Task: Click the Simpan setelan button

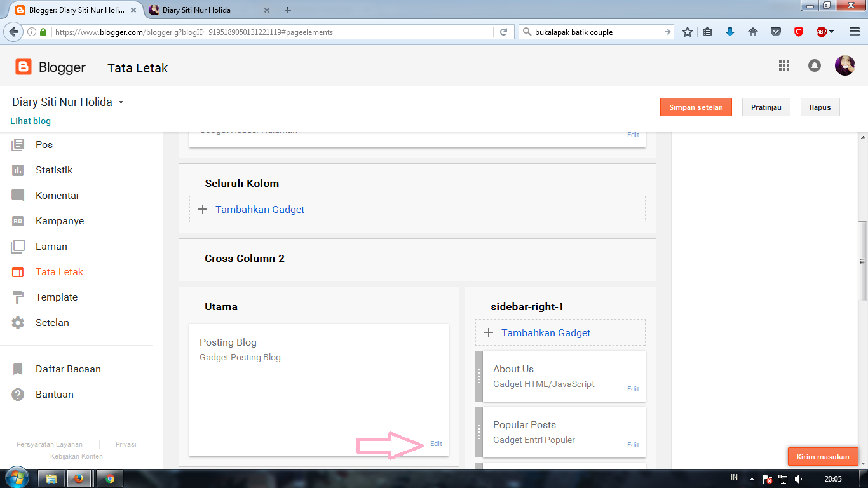Action: point(696,107)
